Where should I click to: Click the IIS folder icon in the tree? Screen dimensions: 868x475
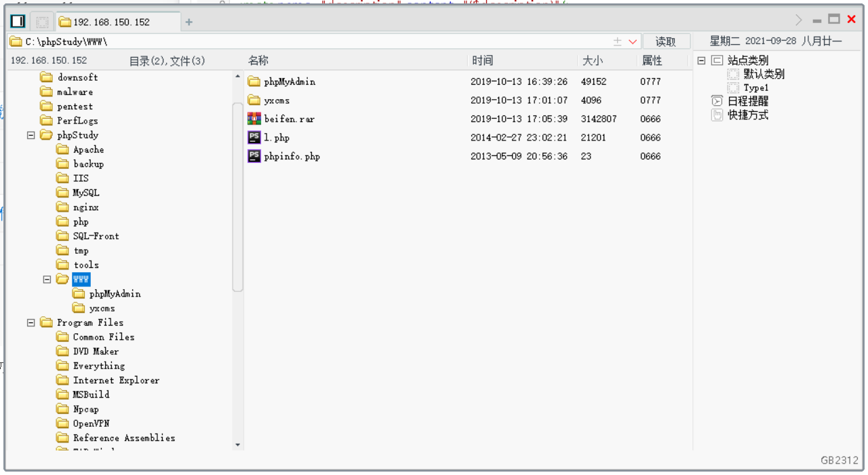point(62,178)
